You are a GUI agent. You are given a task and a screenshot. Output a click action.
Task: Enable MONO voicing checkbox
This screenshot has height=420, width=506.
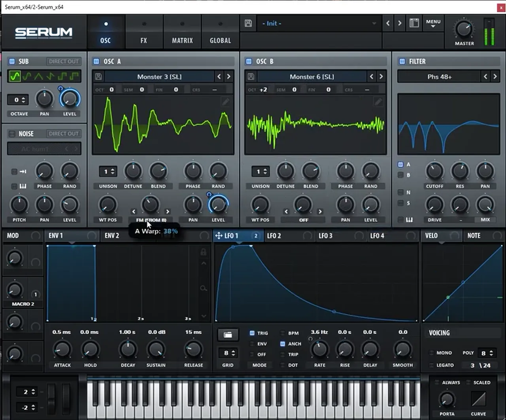click(432, 353)
